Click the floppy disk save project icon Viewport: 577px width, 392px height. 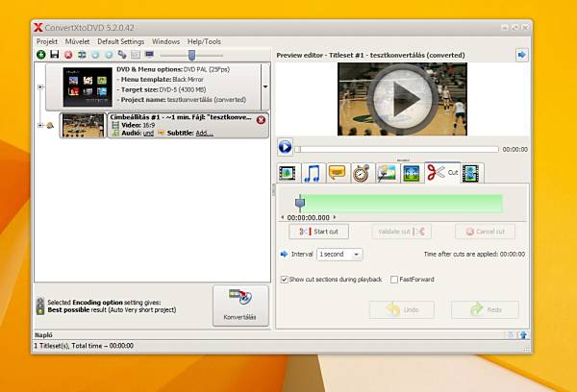pos(54,55)
